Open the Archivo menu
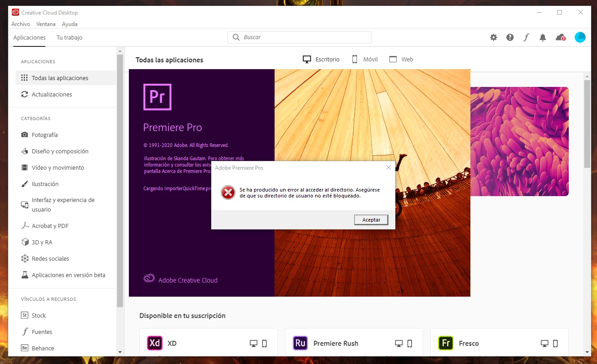597x364 pixels. (20, 24)
